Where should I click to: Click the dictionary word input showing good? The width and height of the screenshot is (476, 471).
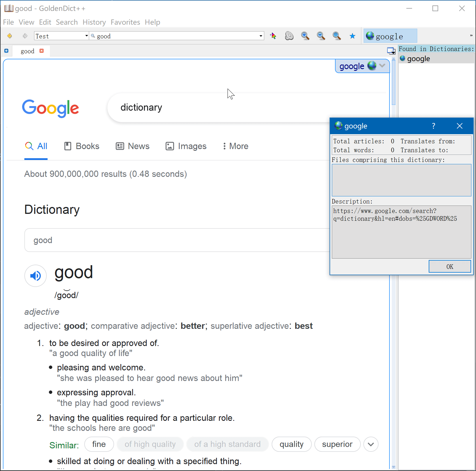[x=178, y=240]
